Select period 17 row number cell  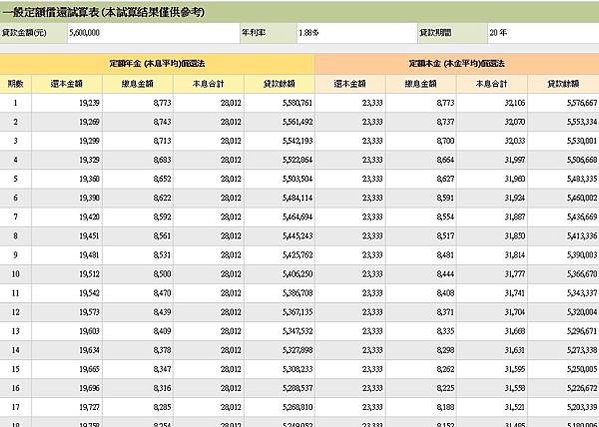coord(15,407)
